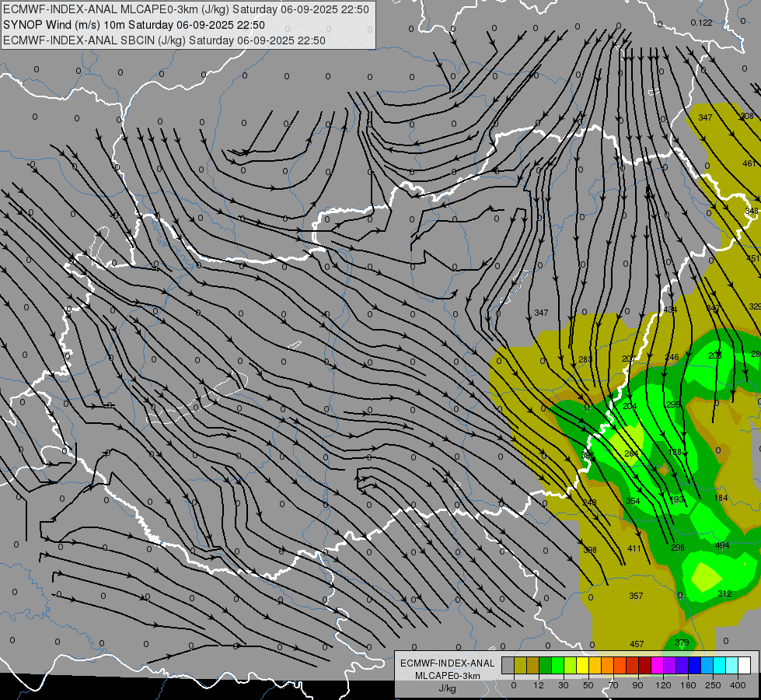The height and width of the screenshot is (700, 761).
Task: Select the bright green swatch before 30
Action: point(558,665)
